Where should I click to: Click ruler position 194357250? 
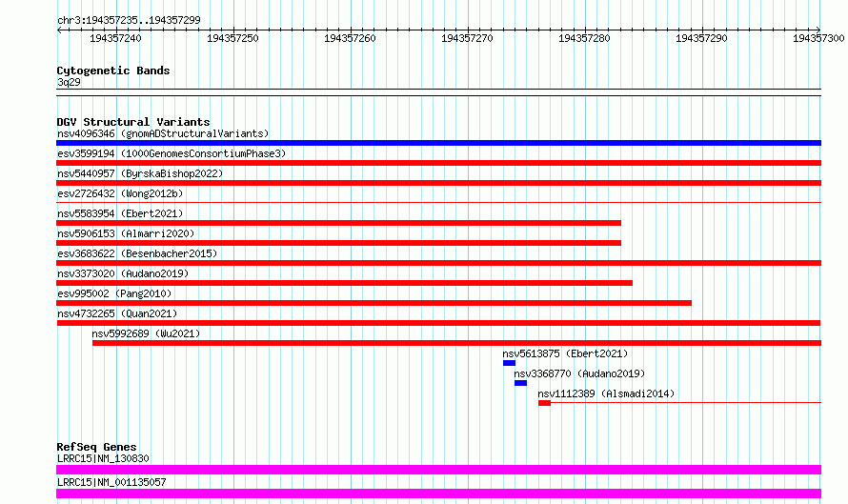[x=233, y=38]
